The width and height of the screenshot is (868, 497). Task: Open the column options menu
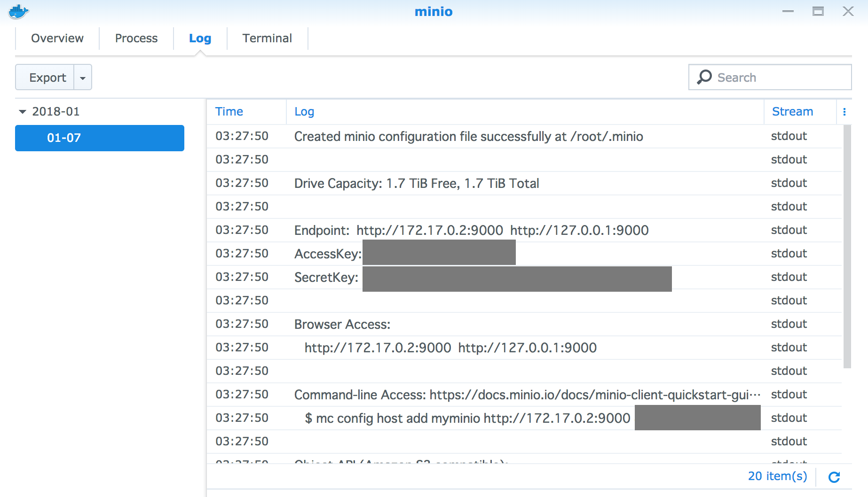click(844, 112)
